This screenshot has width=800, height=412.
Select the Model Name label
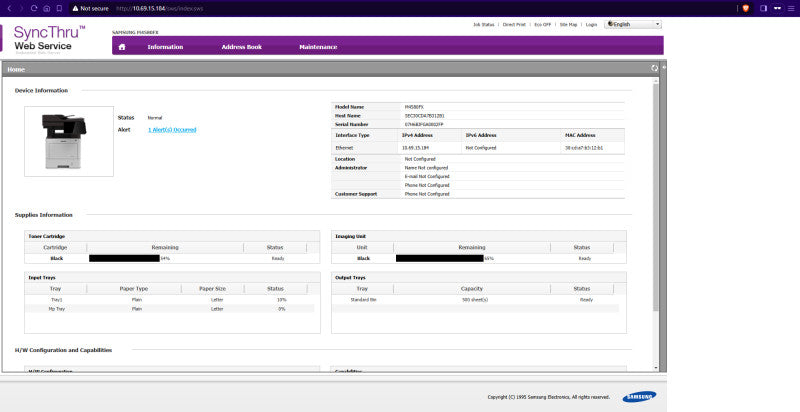[x=349, y=107]
